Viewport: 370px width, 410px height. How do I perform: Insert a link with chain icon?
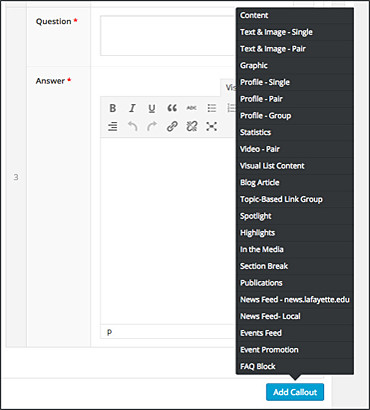(172, 126)
